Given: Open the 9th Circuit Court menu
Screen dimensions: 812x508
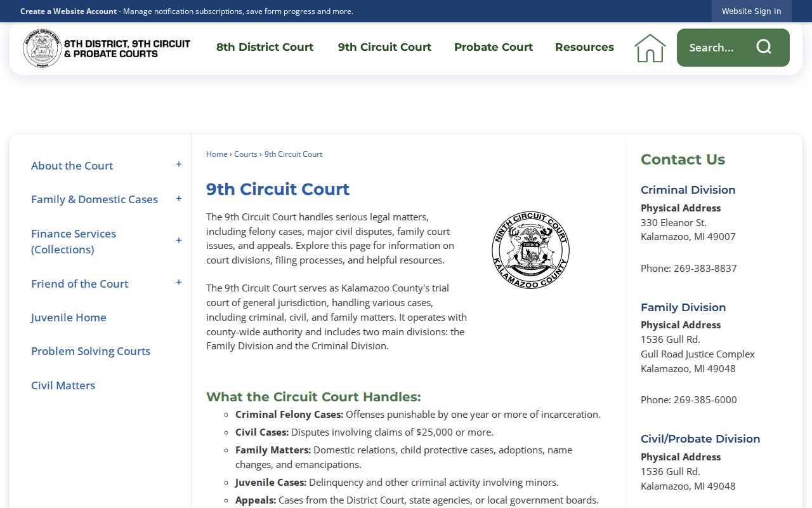Looking at the screenshot, I should click(x=384, y=47).
